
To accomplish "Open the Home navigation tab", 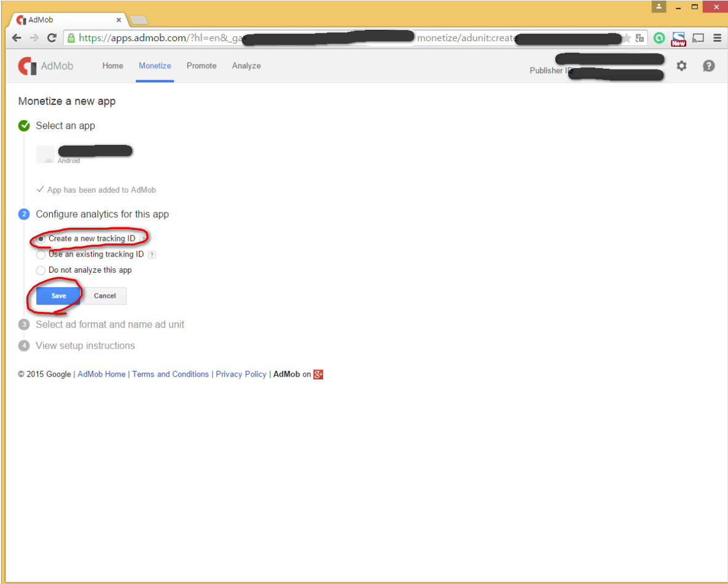I will [x=113, y=66].
